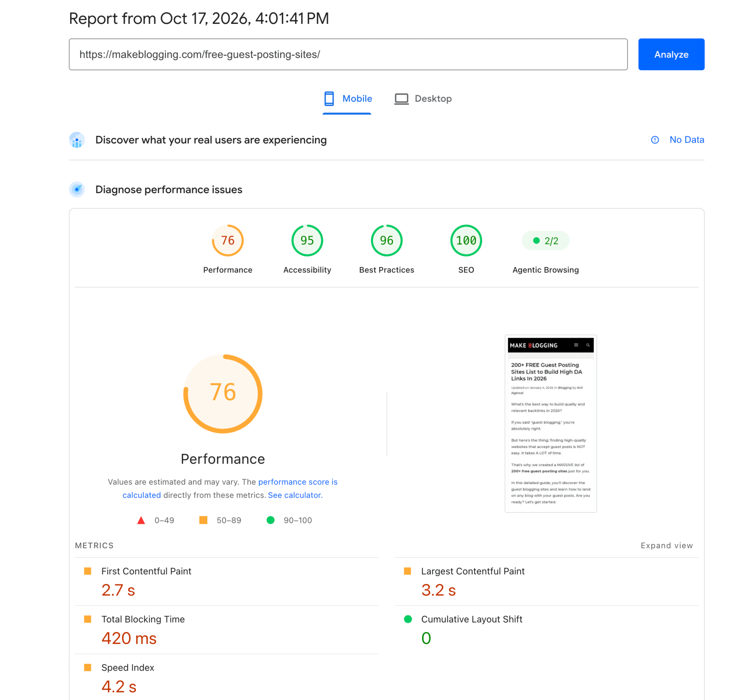The image size is (745, 700).
Task: Click the desktop monitor icon
Action: (x=401, y=99)
